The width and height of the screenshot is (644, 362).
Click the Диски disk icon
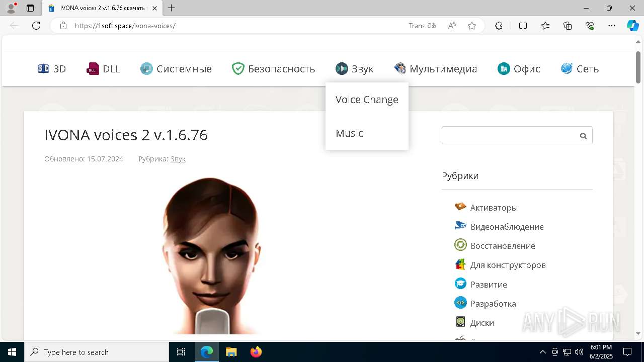coord(460,322)
